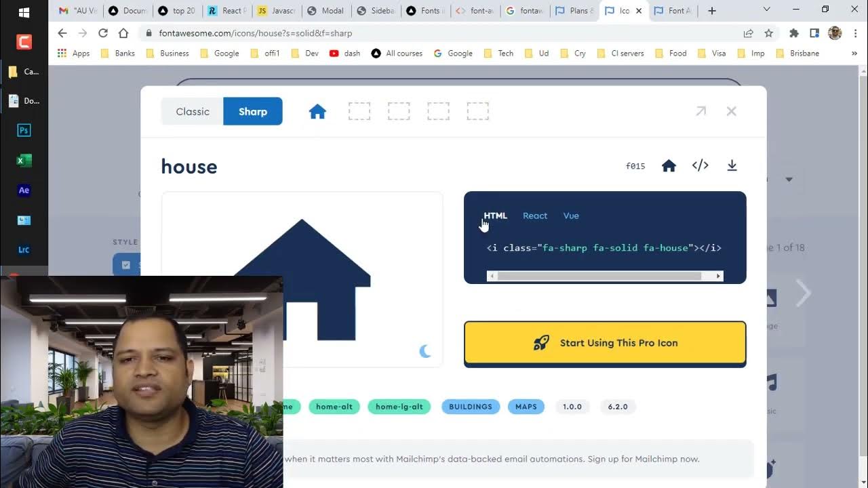The height and width of the screenshot is (488, 868).
Task: Open a new browser tab
Action: [711, 10]
